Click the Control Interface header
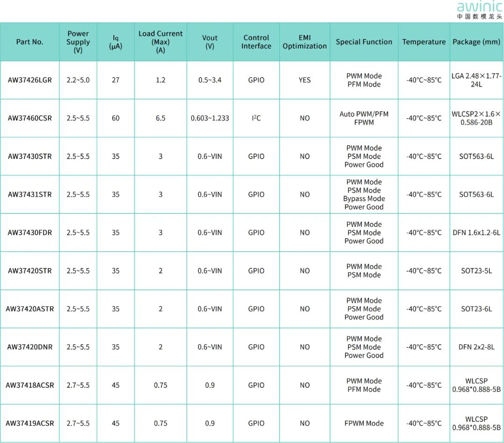Viewport: 504px width, 443px height. pos(256,42)
